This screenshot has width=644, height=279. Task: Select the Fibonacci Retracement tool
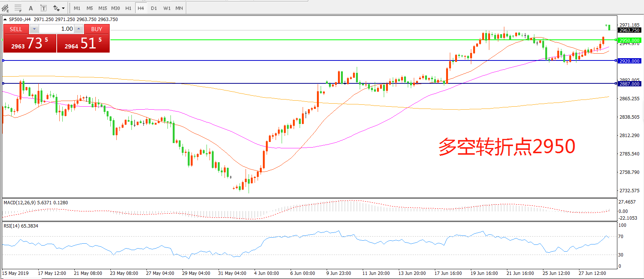click(18, 8)
